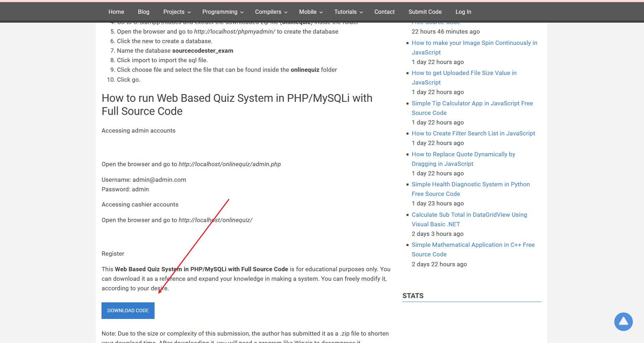Open the Submit Code page
Screen dimensions: 644x343
[425, 12]
